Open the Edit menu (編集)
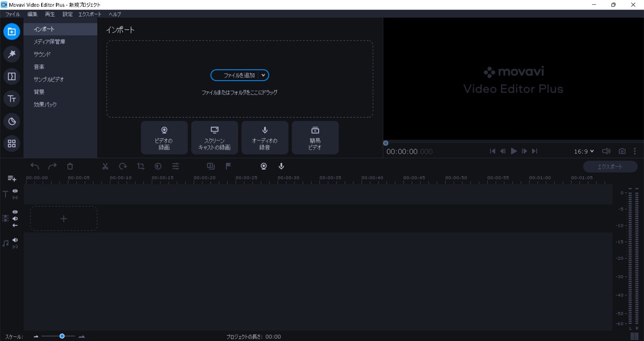The width and height of the screenshot is (644, 341). tap(33, 14)
